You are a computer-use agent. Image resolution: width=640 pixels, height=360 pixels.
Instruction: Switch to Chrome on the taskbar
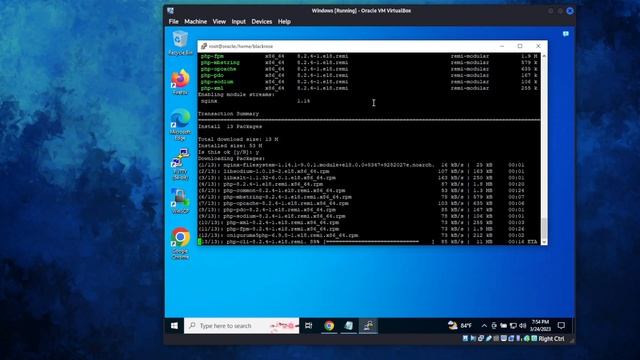329,326
